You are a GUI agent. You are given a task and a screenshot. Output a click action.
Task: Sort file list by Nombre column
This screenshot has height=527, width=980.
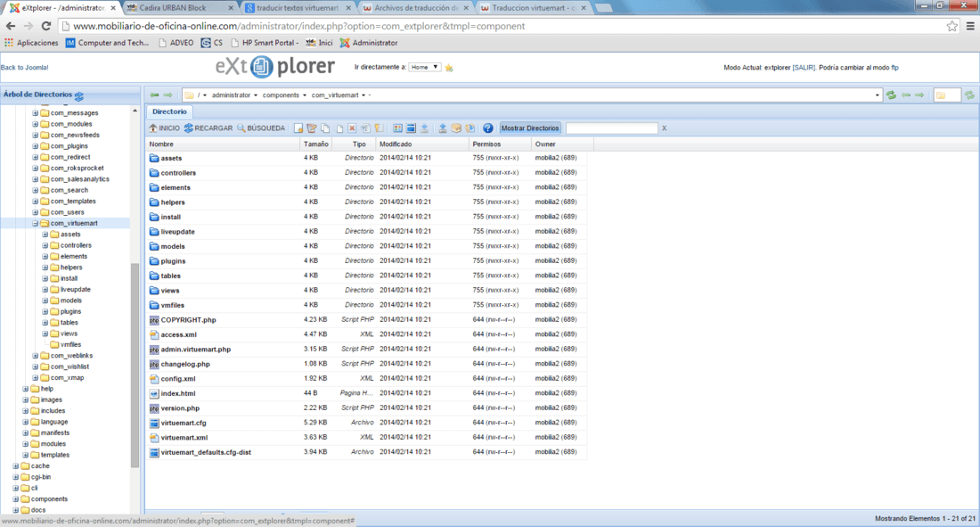point(223,144)
